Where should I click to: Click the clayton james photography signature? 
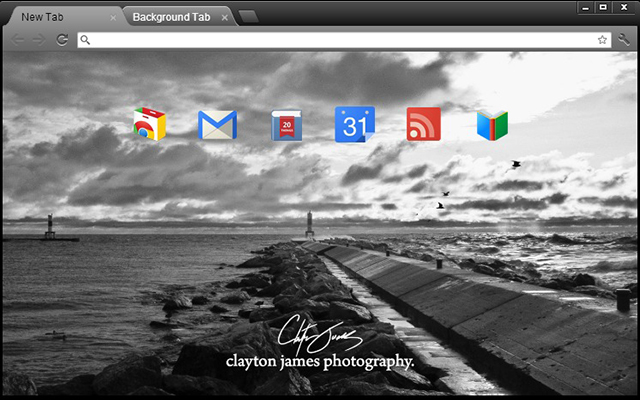pyautogui.click(x=320, y=345)
